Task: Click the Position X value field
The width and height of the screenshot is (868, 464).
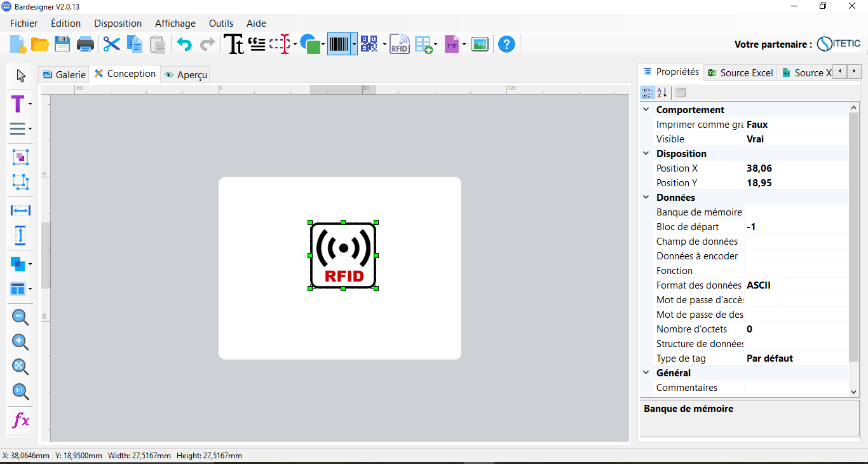Action: pyautogui.click(x=796, y=168)
